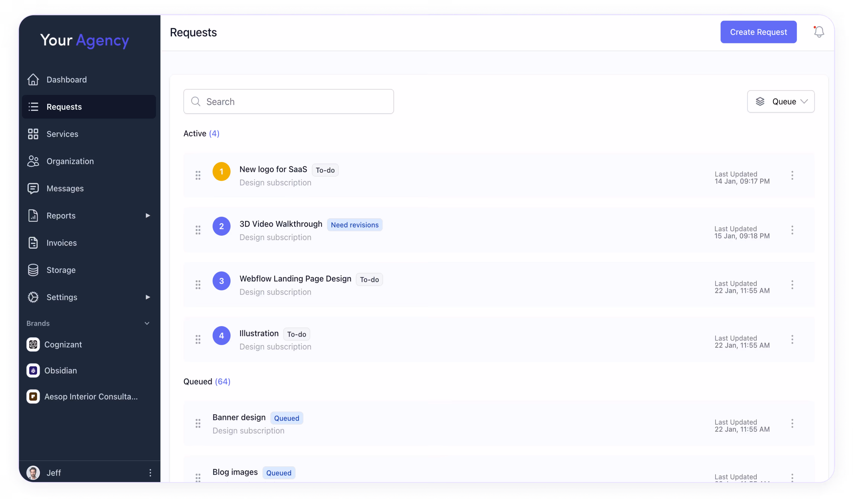Screen dimensions: 853x504
Task: Click Queued tag on Banner design
Action: tap(287, 418)
